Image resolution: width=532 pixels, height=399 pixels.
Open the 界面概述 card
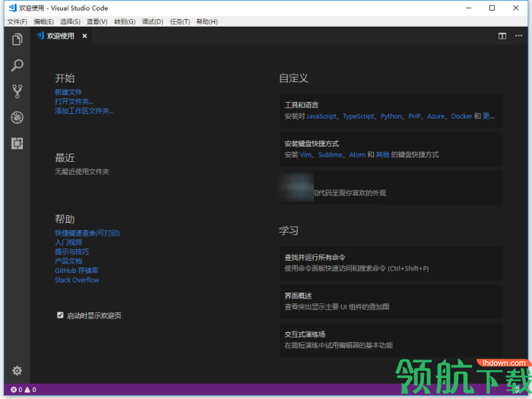pos(391,301)
